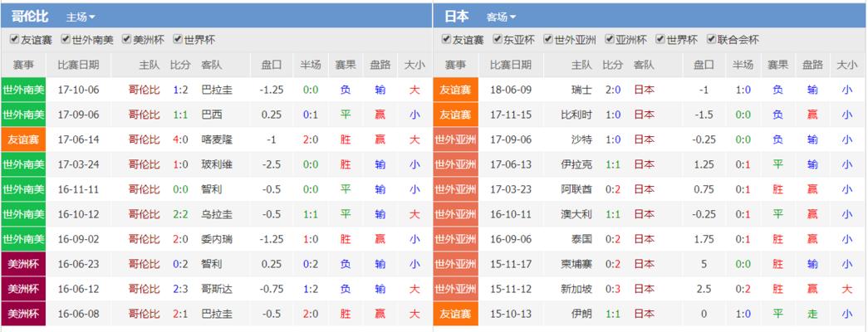Screen dimensions: 868x332
Task: Click 比赛日期 column header in 日本 table
Action: point(510,65)
